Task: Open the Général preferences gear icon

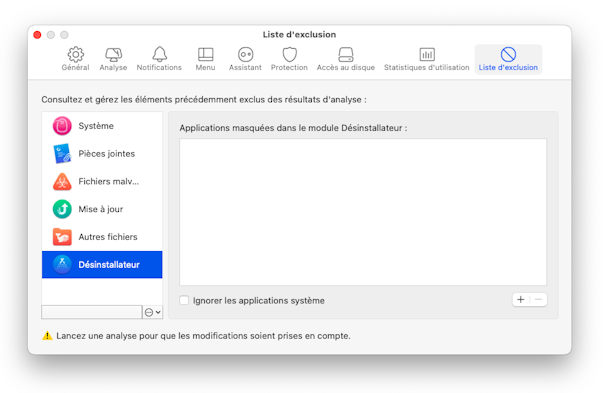Action: tap(76, 54)
